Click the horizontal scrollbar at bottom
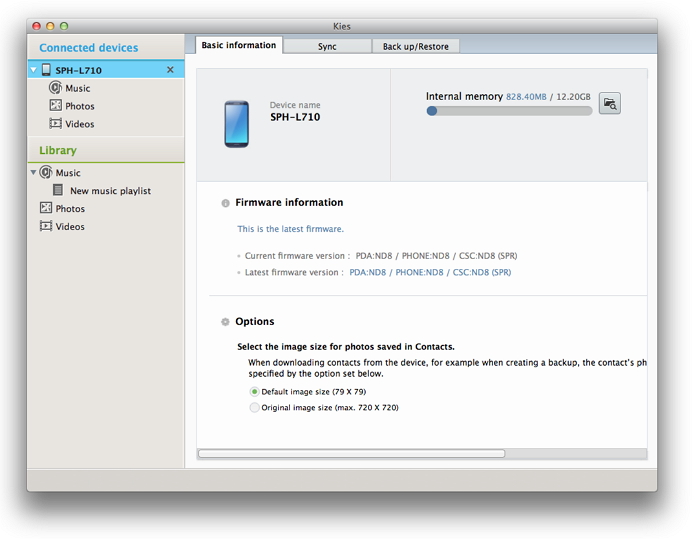This screenshot has width=700, height=539. point(352,454)
